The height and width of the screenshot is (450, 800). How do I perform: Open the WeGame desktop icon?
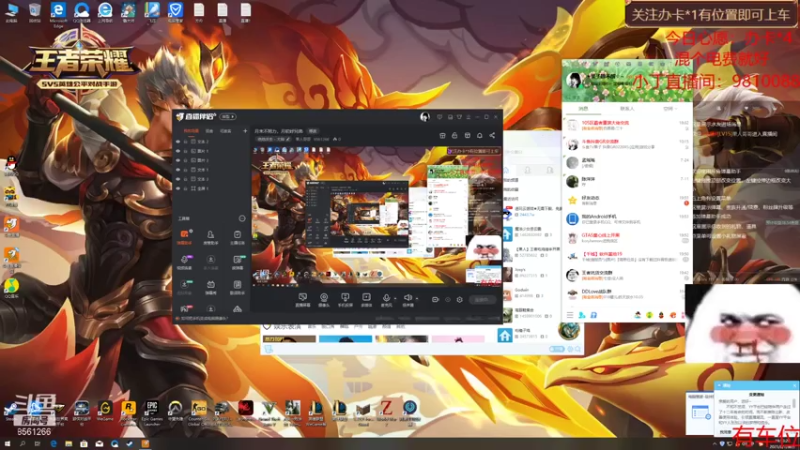(x=105, y=412)
